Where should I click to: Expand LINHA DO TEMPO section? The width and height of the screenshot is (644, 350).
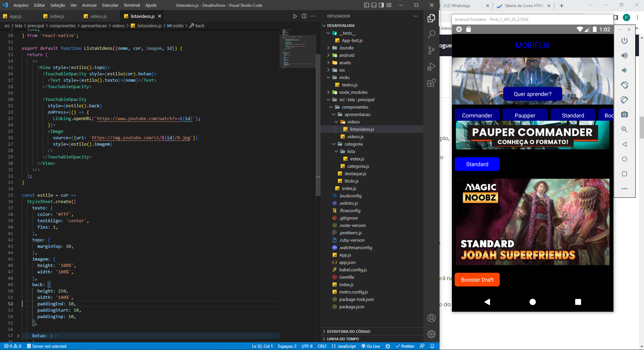[x=343, y=339]
